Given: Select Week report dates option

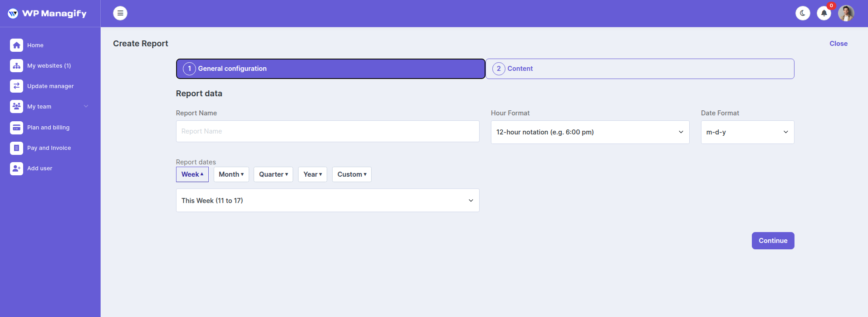Looking at the screenshot, I should 192,174.
